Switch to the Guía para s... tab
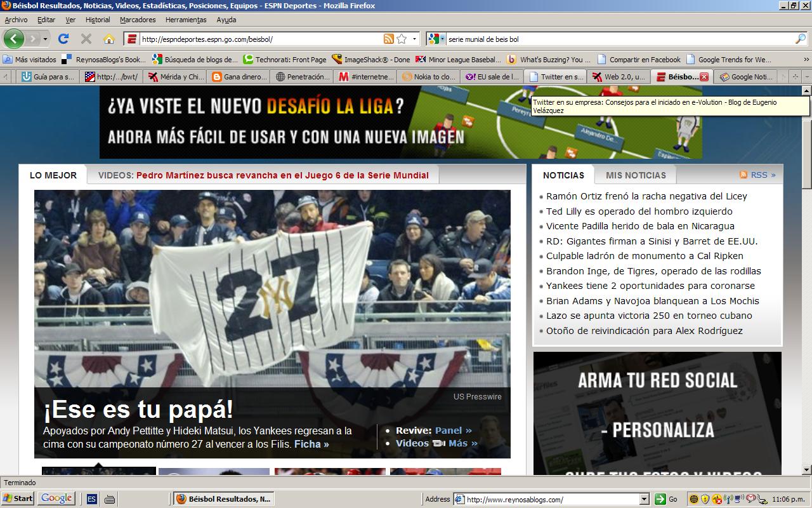 click(x=48, y=77)
